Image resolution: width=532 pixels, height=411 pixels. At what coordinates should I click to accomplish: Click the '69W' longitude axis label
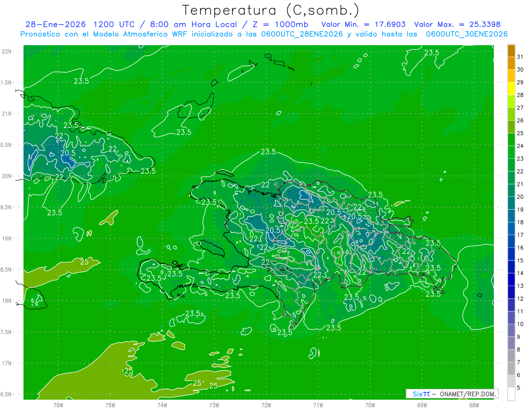pyautogui.click(x=422, y=405)
